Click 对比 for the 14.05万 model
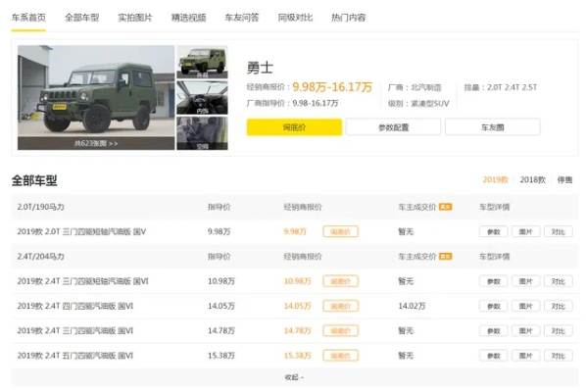Screen dimensions: 586x392 558,306
